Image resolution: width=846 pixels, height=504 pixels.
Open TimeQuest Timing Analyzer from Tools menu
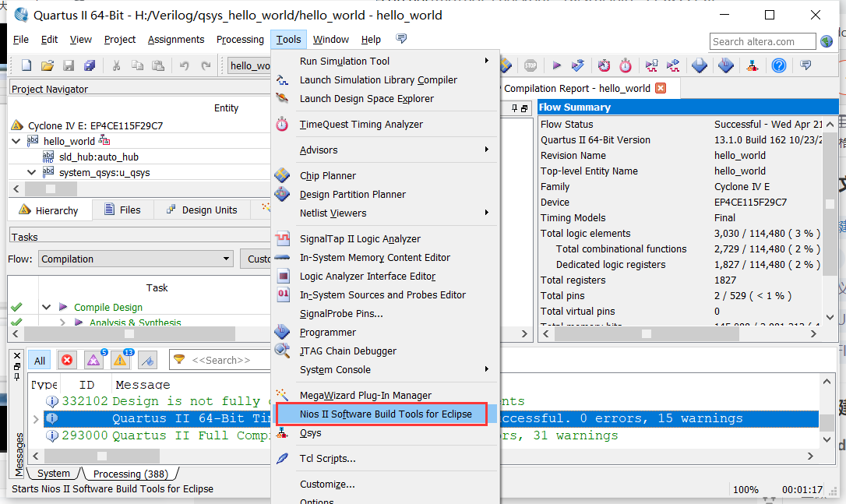[x=361, y=124]
